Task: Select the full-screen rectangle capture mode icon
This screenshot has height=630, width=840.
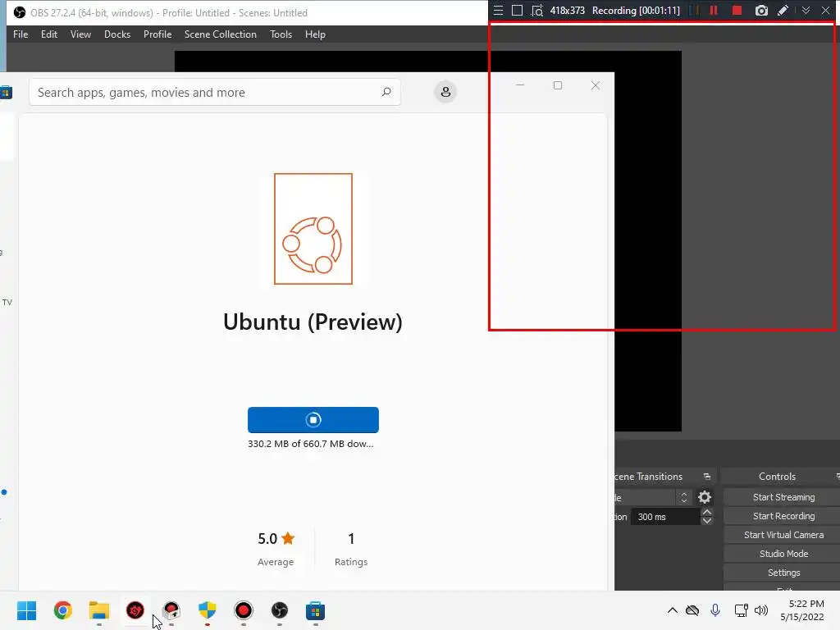Action: [517, 10]
